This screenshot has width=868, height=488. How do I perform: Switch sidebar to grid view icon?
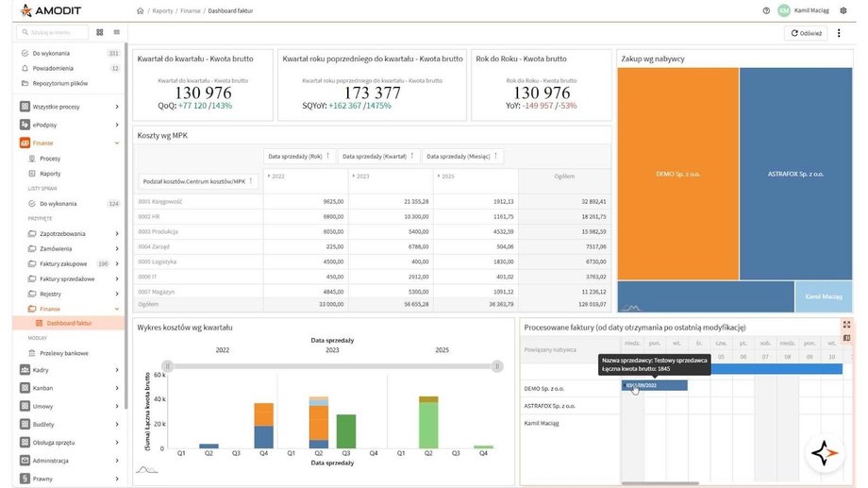tap(100, 33)
